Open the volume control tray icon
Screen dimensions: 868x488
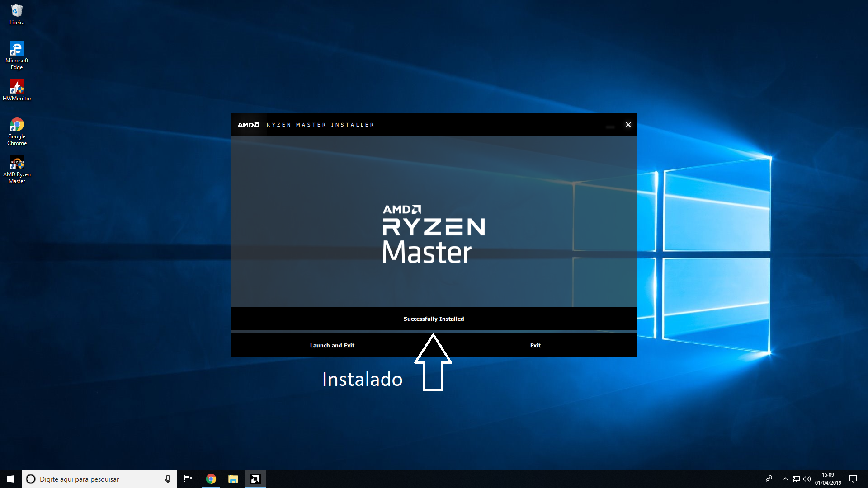pyautogui.click(x=807, y=479)
